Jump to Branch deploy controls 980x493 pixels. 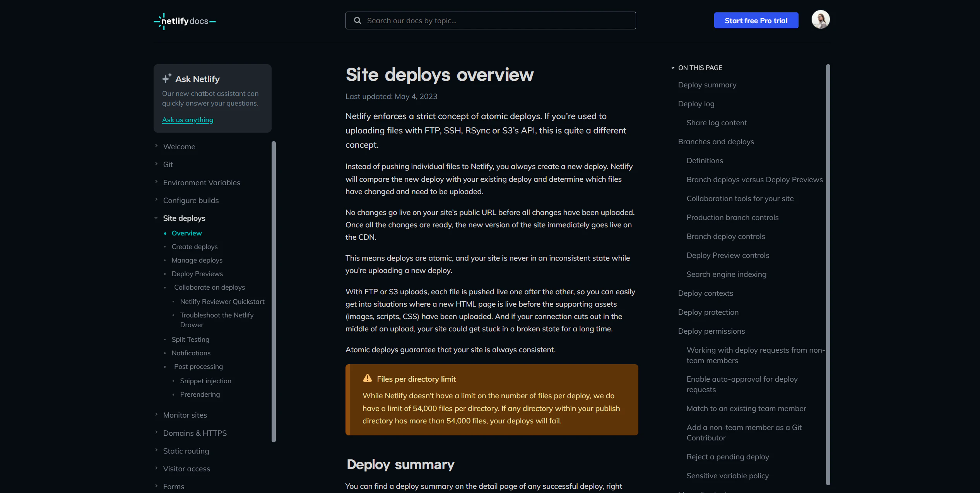pos(726,236)
